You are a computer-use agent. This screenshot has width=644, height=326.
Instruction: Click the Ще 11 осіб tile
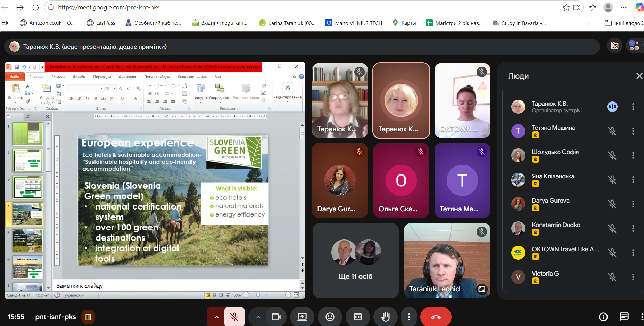pyautogui.click(x=355, y=261)
